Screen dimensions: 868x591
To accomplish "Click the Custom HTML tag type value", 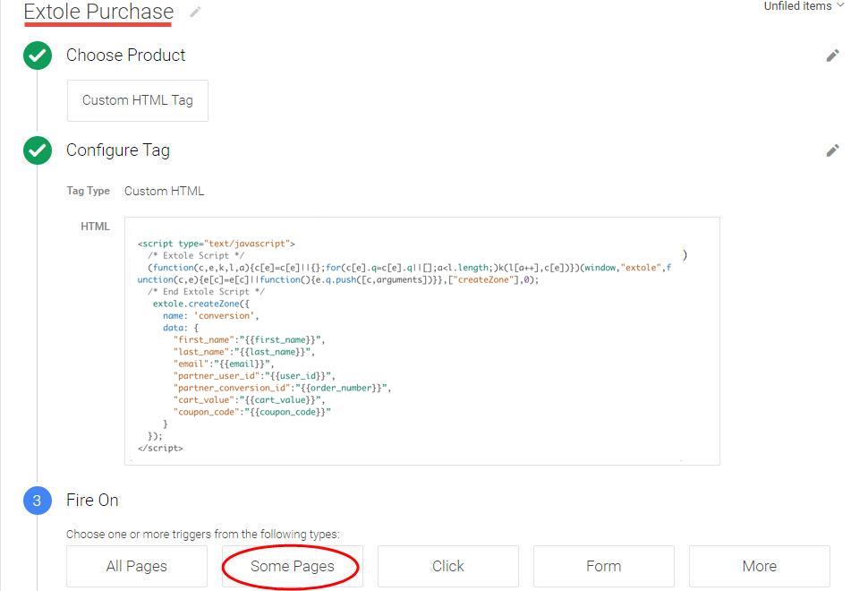I will tap(165, 191).
